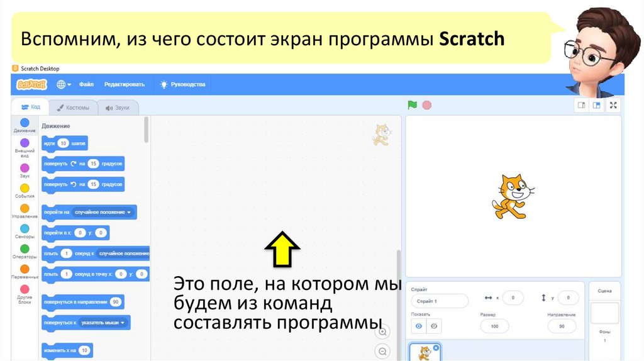The image size is (644, 361).
Task: Switch to large stage layout
Action: [597, 106]
